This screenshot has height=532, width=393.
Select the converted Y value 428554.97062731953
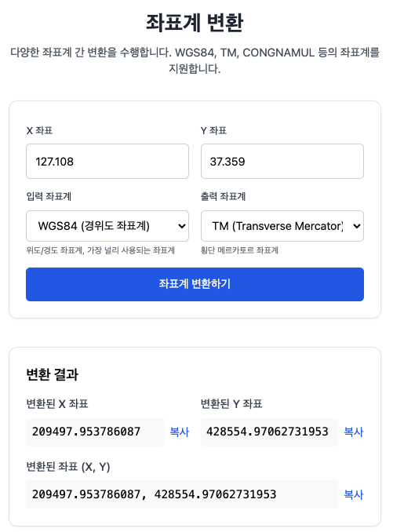coord(269,432)
